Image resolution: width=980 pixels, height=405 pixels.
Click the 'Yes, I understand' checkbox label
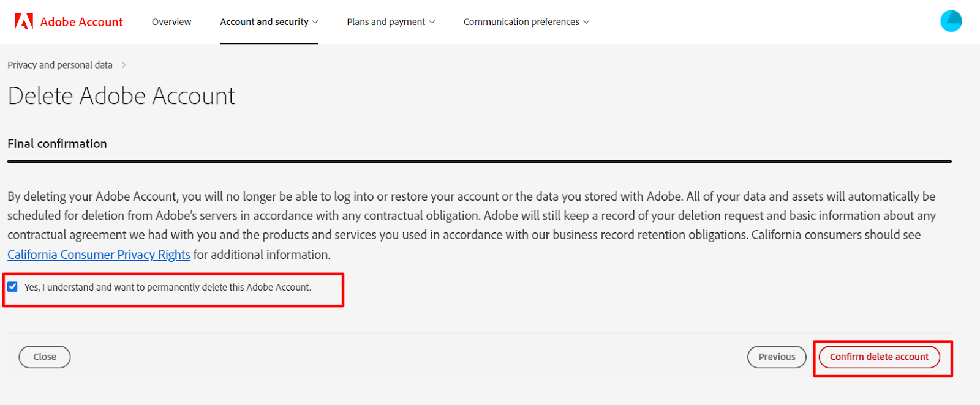pyautogui.click(x=168, y=288)
